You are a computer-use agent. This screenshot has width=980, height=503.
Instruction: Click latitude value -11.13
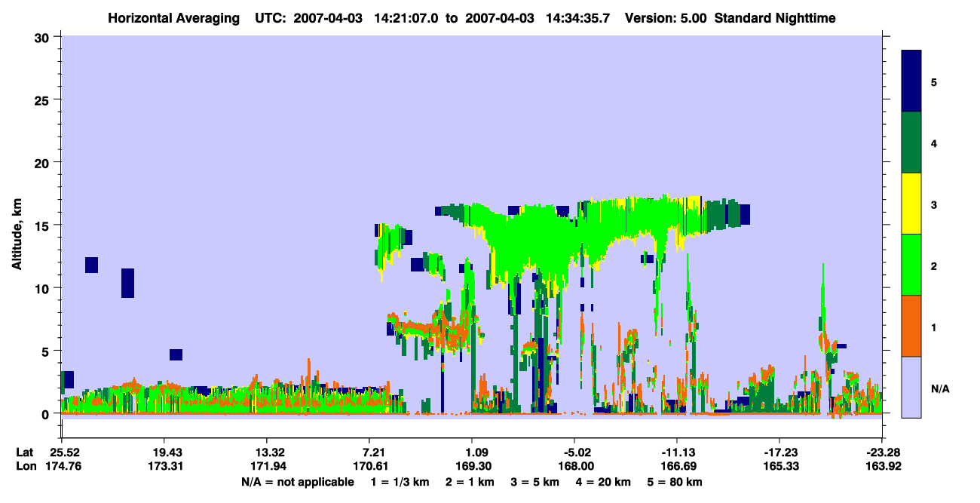tap(677, 452)
